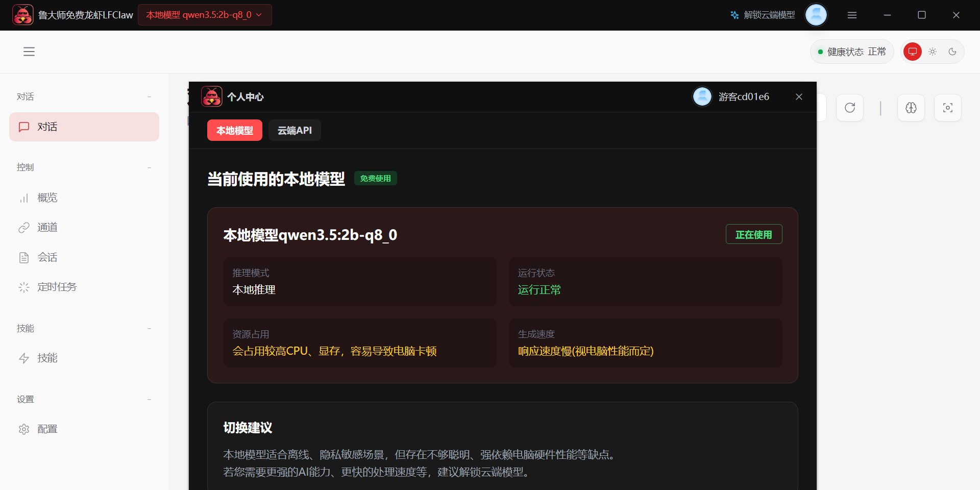Click the refresh conversation icon
The height and width of the screenshot is (490, 980).
[x=849, y=108]
